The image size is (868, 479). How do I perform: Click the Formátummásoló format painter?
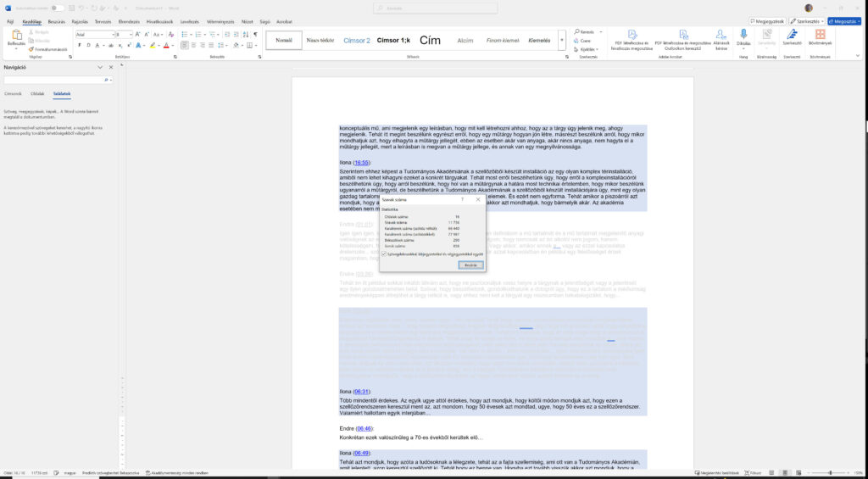click(x=50, y=49)
